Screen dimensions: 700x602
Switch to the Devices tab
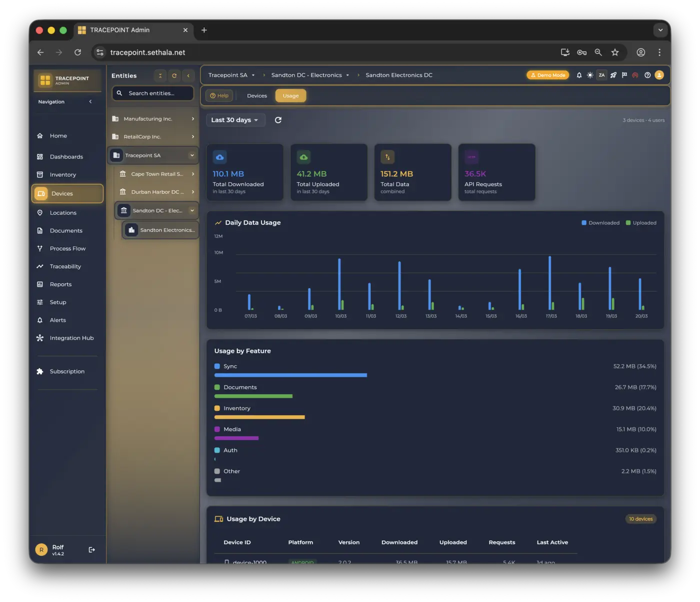[256, 96]
